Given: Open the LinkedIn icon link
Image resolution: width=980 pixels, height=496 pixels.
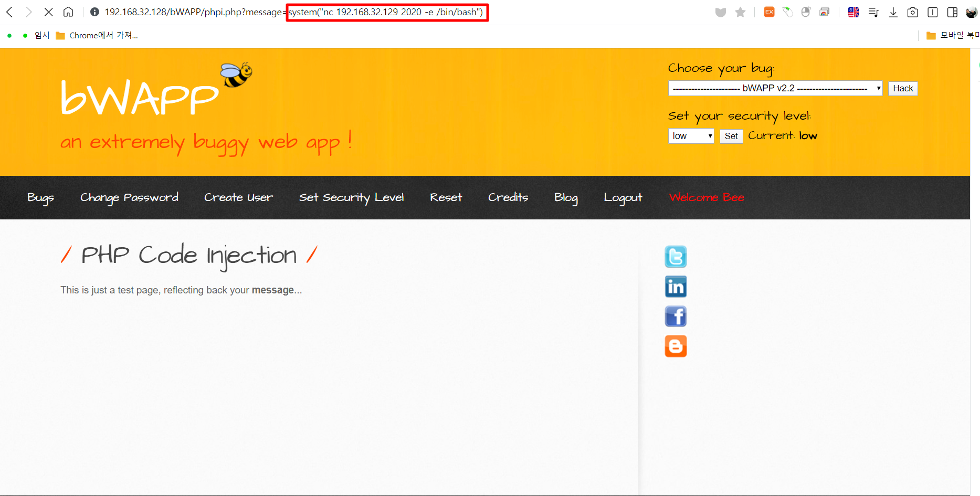Looking at the screenshot, I should pos(676,287).
